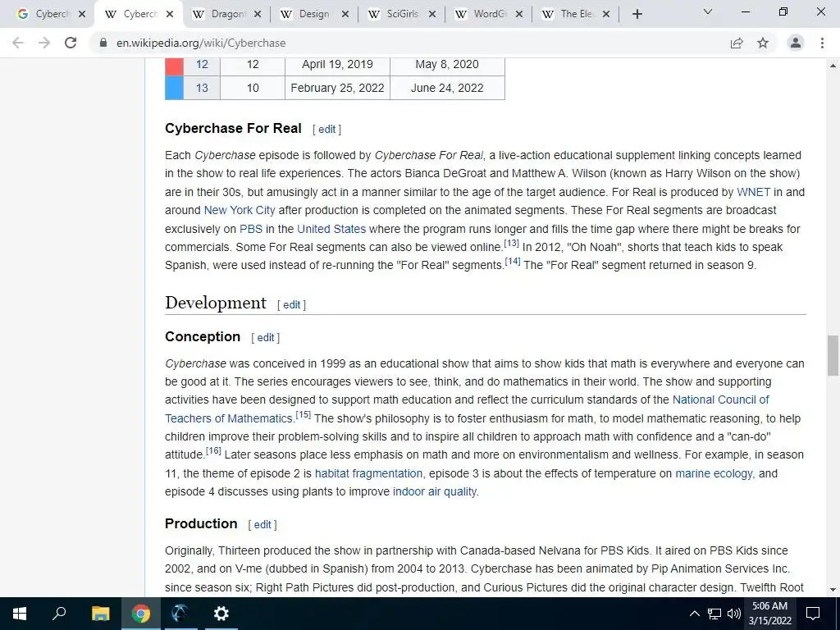Bookmark this page with the star icon
This screenshot has width=840, height=630.
tap(763, 43)
